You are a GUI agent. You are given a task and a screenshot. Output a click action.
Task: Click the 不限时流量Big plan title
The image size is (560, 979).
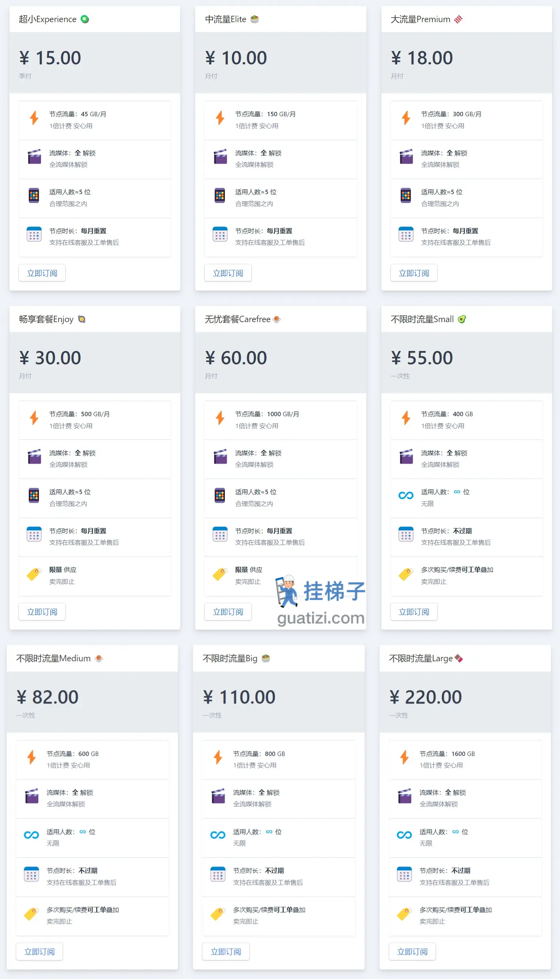coord(230,658)
